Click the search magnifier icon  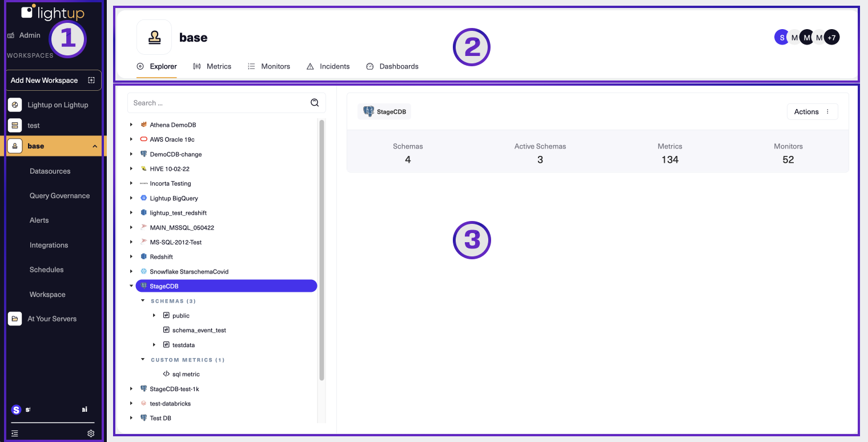point(315,103)
